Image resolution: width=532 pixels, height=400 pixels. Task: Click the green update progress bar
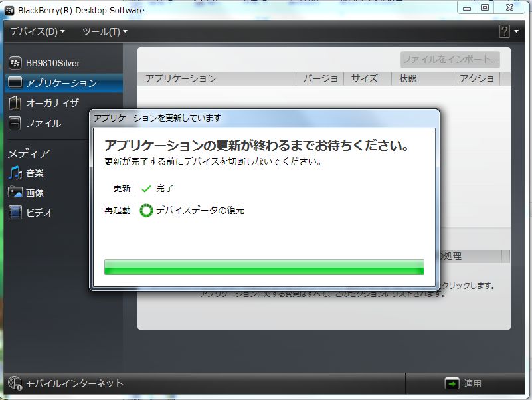(x=264, y=267)
